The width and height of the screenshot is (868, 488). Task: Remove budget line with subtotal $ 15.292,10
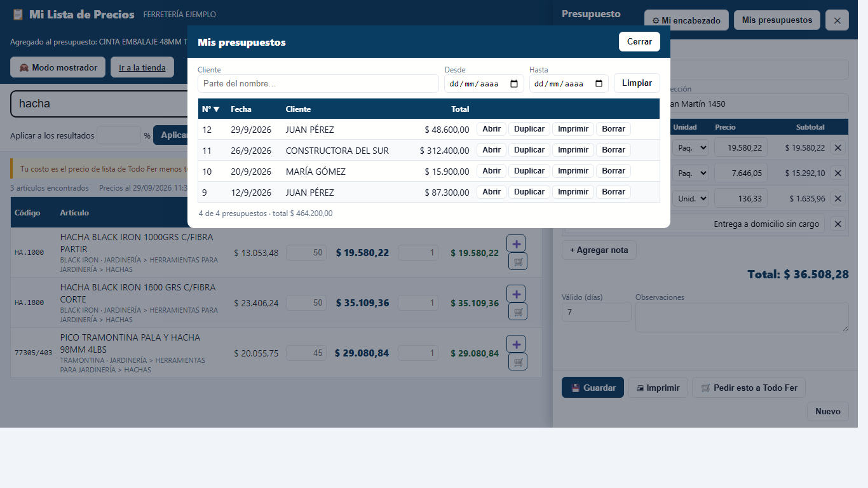click(x=838, y=173)
